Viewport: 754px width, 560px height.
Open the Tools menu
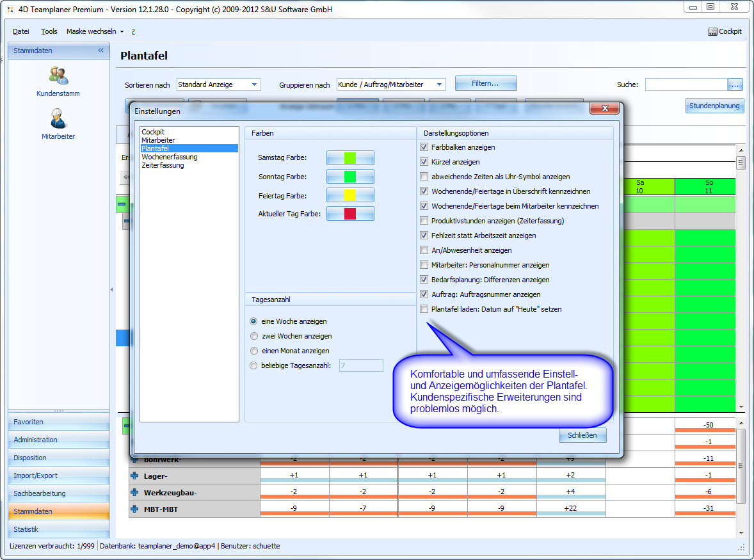(x=49, y=31)
